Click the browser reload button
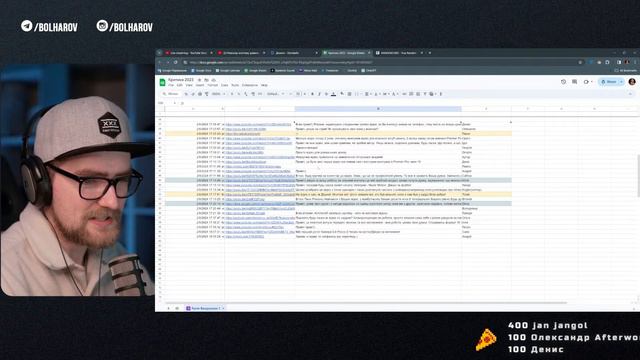Viewport: 640px width, 360px height. [176, 62]
